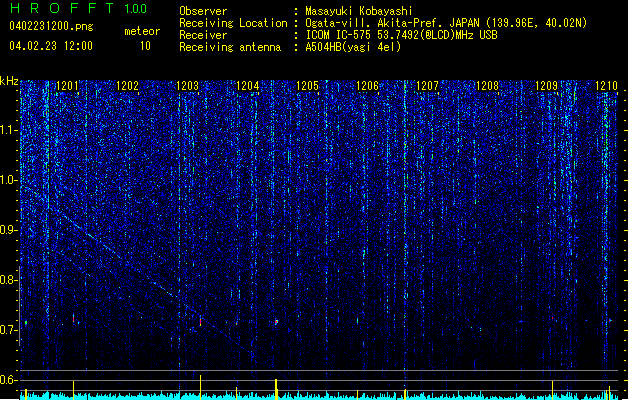Click the 0.9 kHz frequency tick label
The image size is (629, 400).
point(8,230)
